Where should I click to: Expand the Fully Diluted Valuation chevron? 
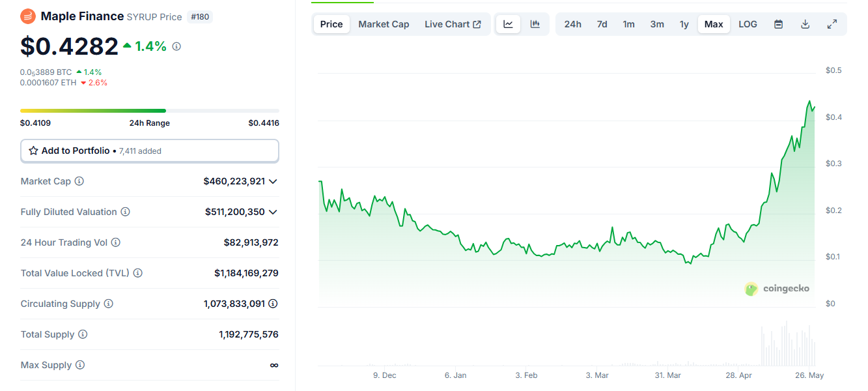(x=273, y=212)
